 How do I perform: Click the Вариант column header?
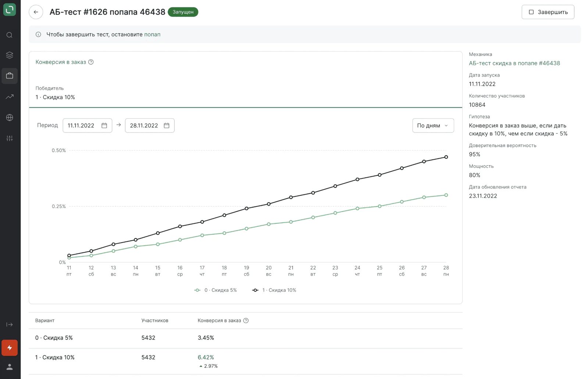pyautogui.click(x=45, y=320)
